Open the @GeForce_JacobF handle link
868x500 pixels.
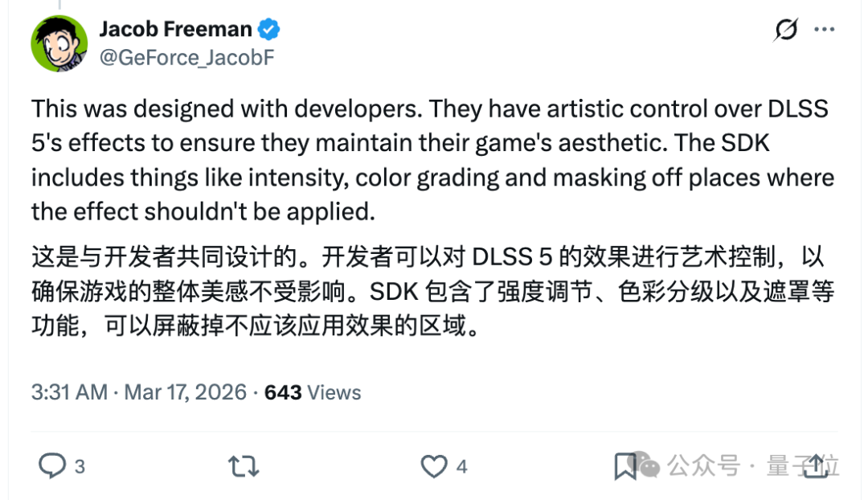187,58
